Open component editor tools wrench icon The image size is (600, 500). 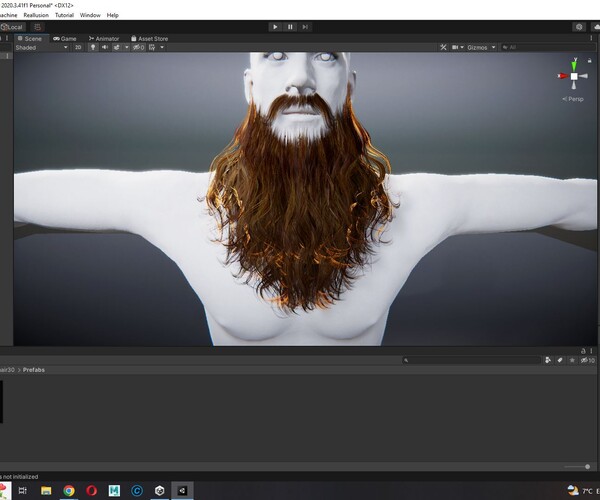(443, 47)
